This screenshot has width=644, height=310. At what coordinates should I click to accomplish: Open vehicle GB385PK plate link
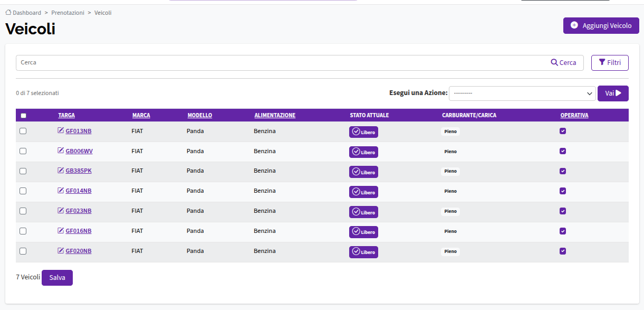tap(79, 171)
